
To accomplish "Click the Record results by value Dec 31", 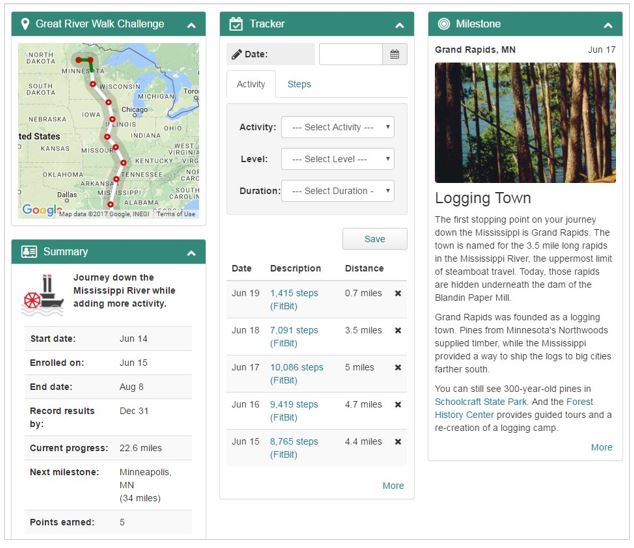I will click(134, 411).
